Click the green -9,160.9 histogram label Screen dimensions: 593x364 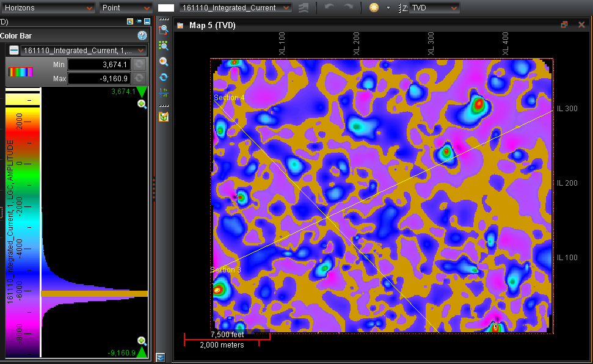tap(122, 352)
